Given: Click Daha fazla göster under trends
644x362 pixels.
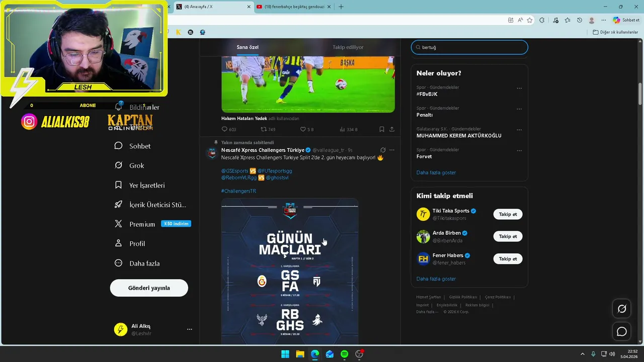Looking at the screenshot, I should click(436, 172).
